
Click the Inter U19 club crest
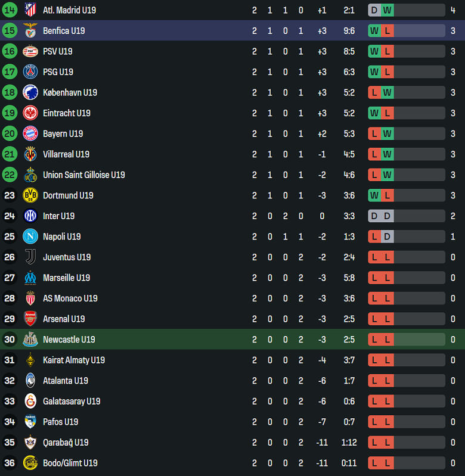tap(30, 216)
